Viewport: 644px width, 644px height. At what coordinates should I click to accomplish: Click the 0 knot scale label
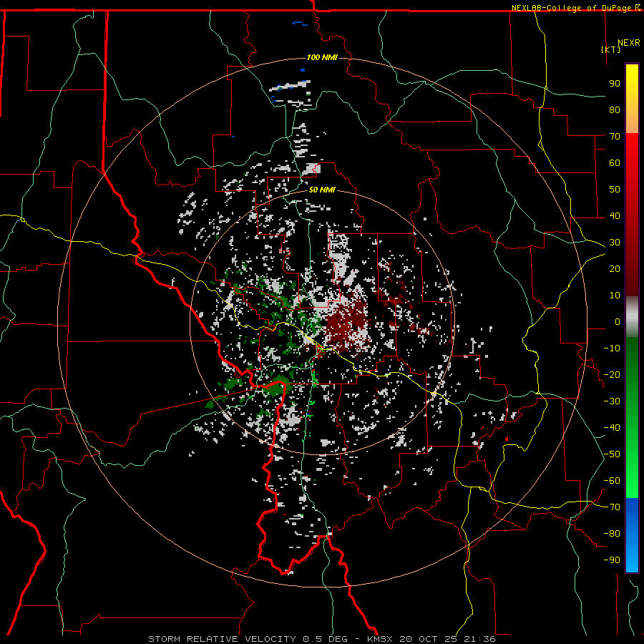(618, 321)
